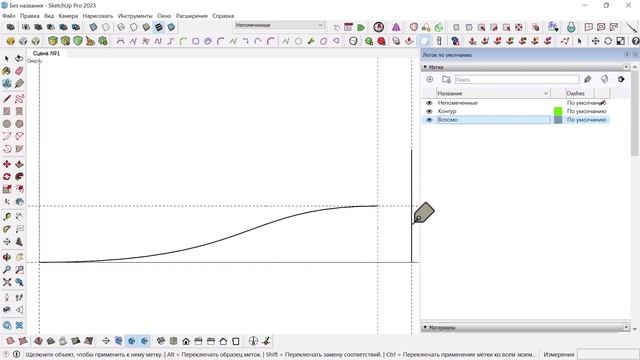Open the Правка menu
This screenshot has width=640, height=360.
click(30, 16)
